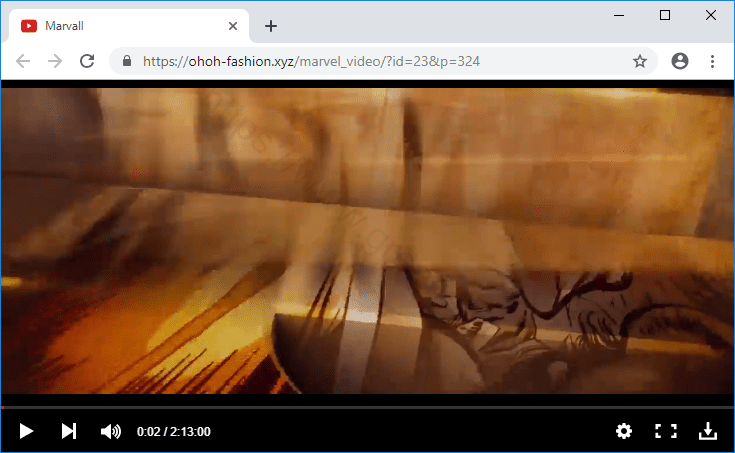Screen dimensions: 735x453
Task: Skip to next video
Action: 68,431
